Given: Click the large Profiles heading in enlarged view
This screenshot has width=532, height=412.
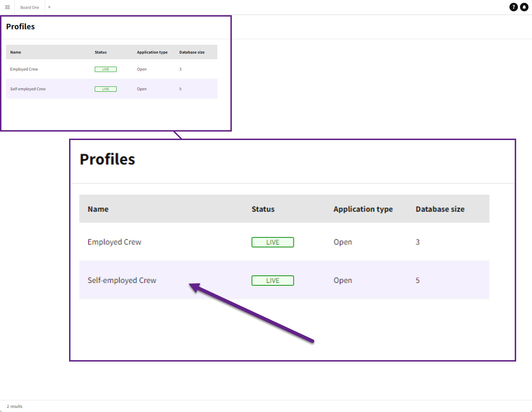Looking at the screenshot, I should (107, 159).
